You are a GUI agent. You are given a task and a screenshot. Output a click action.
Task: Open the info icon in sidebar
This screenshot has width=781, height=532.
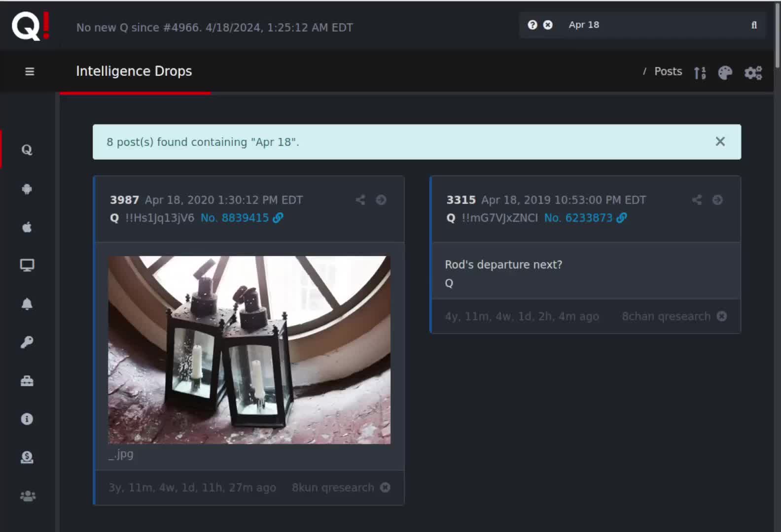(27, 419)
